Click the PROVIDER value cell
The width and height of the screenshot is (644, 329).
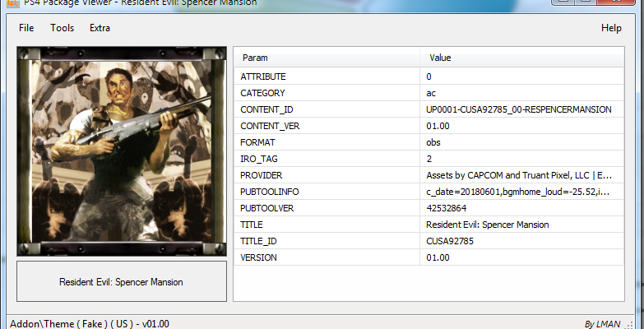pos(518,175)
